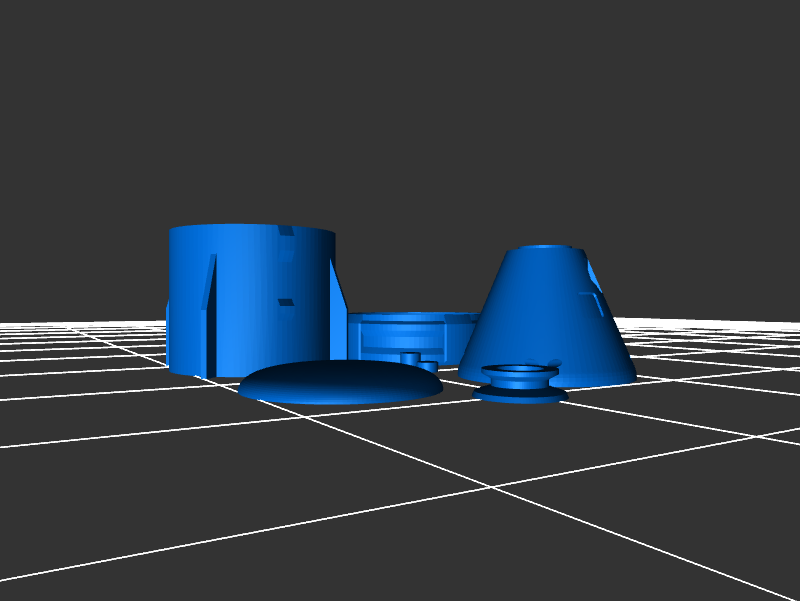800x601 pixels.
Task: Click the top opening of the spool part
Action: (x=519, y=369)
